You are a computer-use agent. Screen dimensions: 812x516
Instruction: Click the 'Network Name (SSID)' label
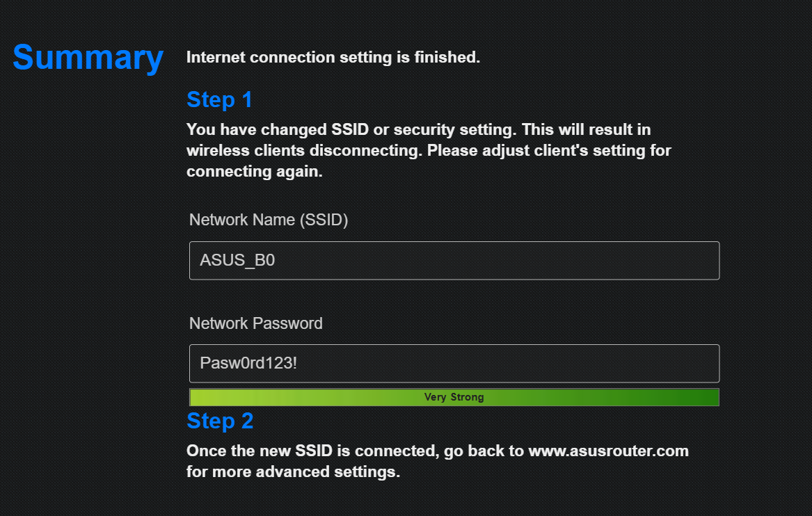pyautogui.click(x=269, y=220)
